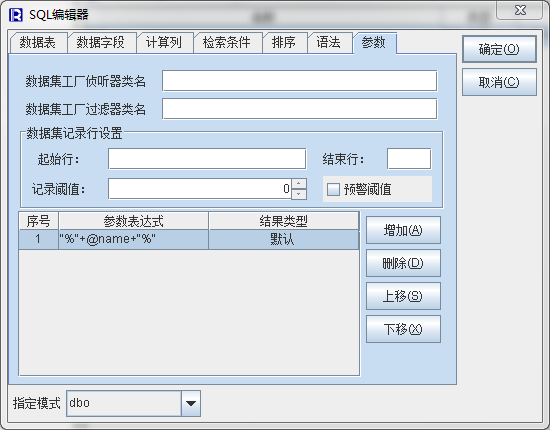The width and height of the screenshot is (550, 430).
Task: Confirm with the 确定(O) button
Action: click(x=499, y=49)
